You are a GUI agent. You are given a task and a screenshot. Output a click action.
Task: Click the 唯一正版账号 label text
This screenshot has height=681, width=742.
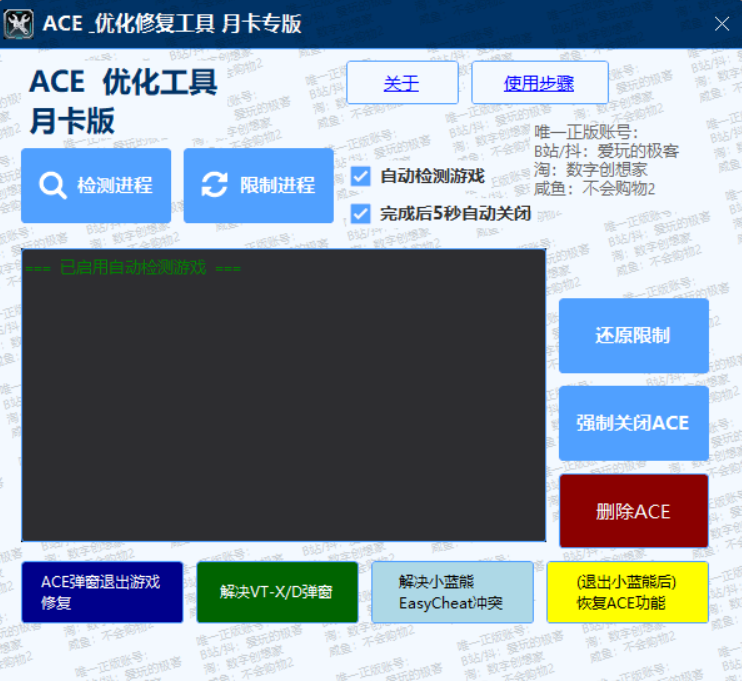click(x=586, y=132)
